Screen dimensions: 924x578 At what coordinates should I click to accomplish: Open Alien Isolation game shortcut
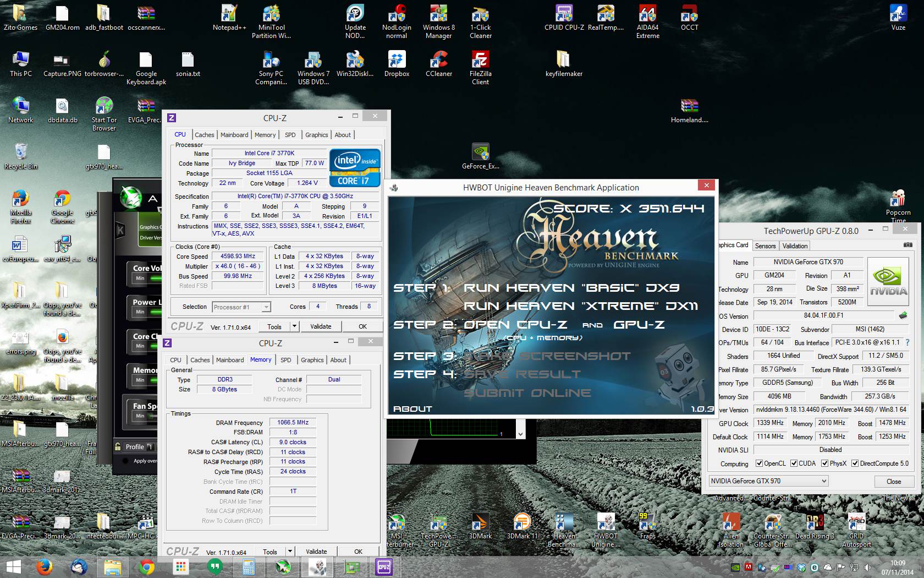[x=731, y=530]
